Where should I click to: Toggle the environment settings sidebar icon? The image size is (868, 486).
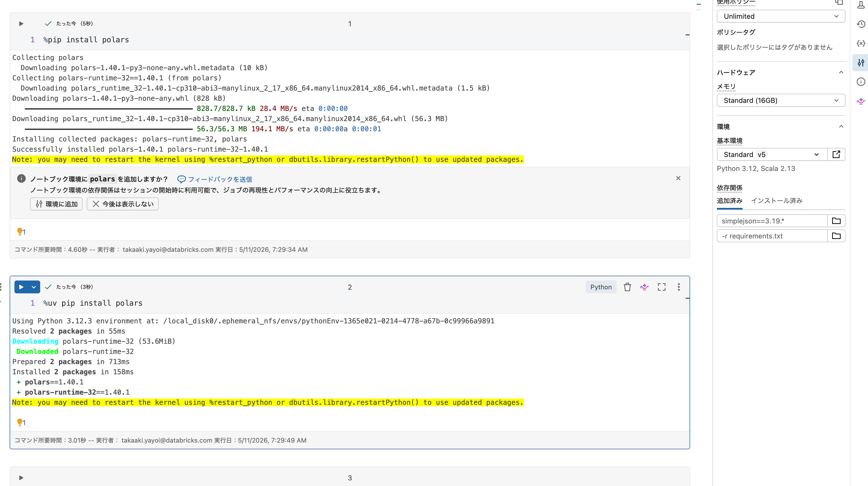[861, 63]
